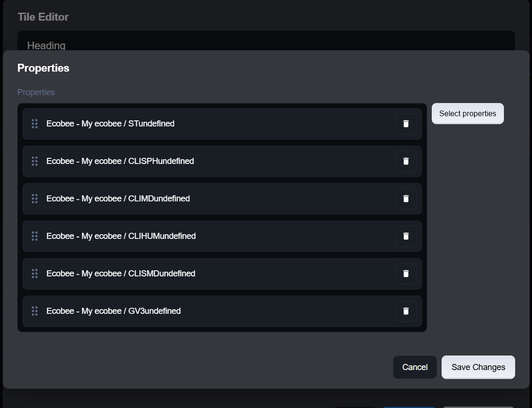532x408 pixels.
Task: Select the 'Ecobee - My ecobee / CLISMDundefined' text
Action: [121, 273]
